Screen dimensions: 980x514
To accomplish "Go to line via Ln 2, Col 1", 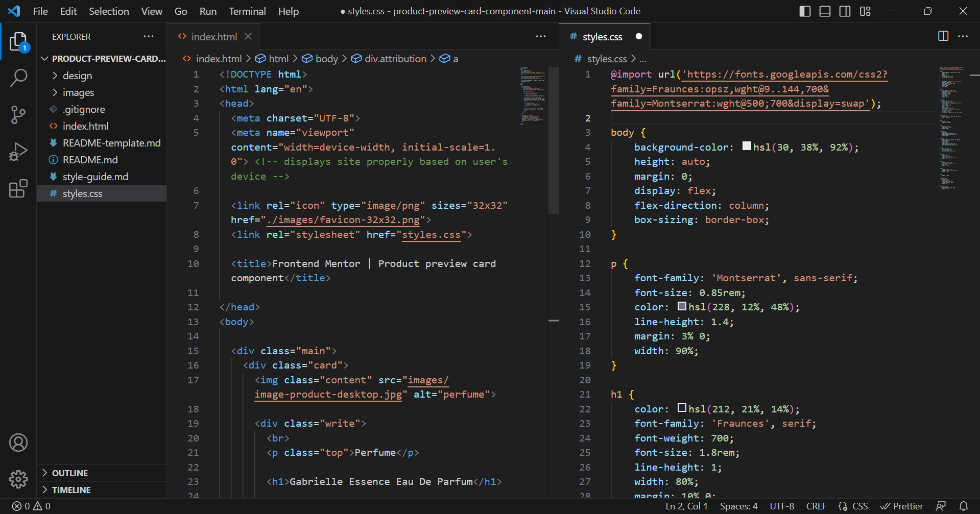I will tap(687, 506).
